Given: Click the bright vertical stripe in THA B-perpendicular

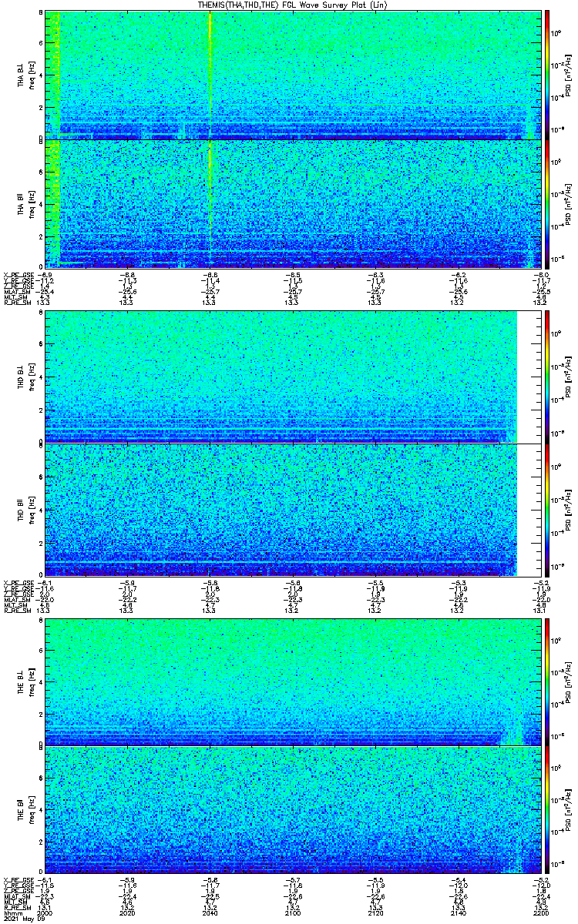Looking at the screenshot, I should point(210,74).
